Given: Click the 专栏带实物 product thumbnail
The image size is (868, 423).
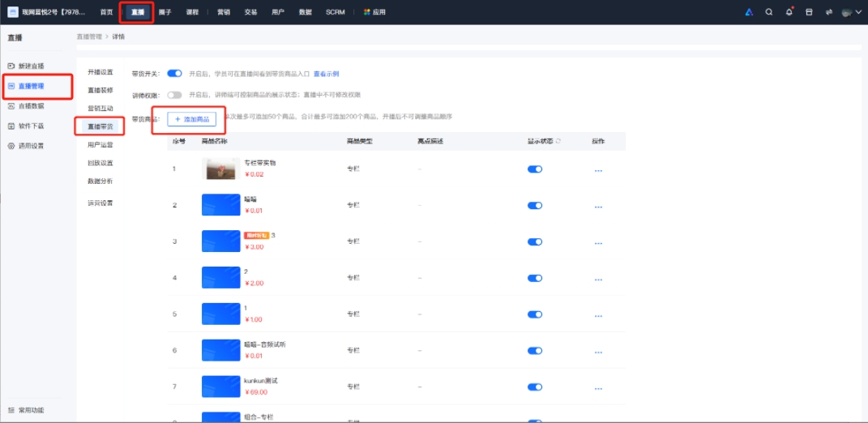Looking at the screenshot, I should point(220,169).
